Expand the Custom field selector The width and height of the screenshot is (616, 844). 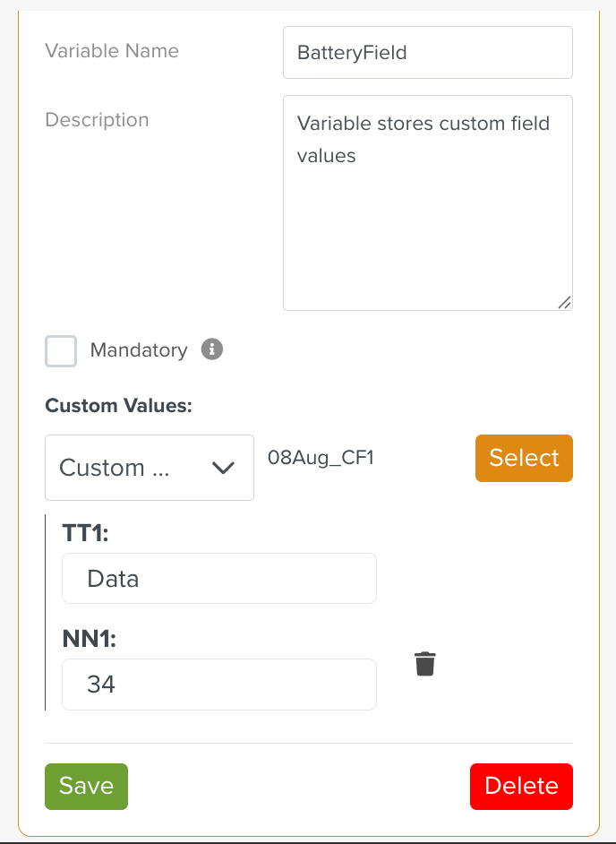tap(149, 468)
